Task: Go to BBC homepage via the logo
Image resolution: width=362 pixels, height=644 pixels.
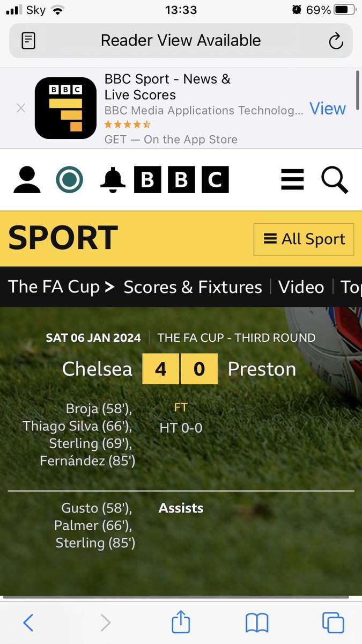Action: 181,180
